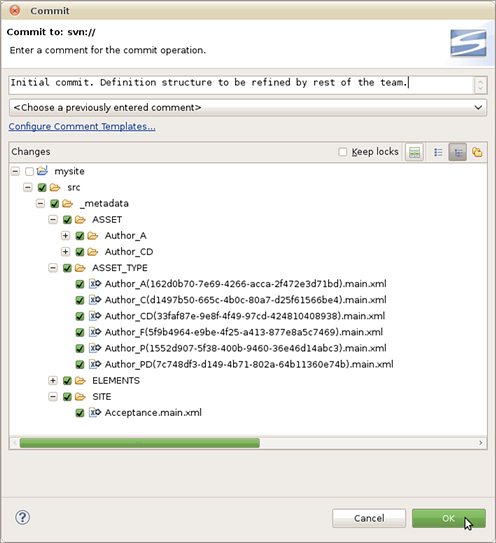Image resolution: width=496 pixels, height=543 pixels.
Task: Open the help question mark icon
Action: pyautogui.click(x=23, y=517)
